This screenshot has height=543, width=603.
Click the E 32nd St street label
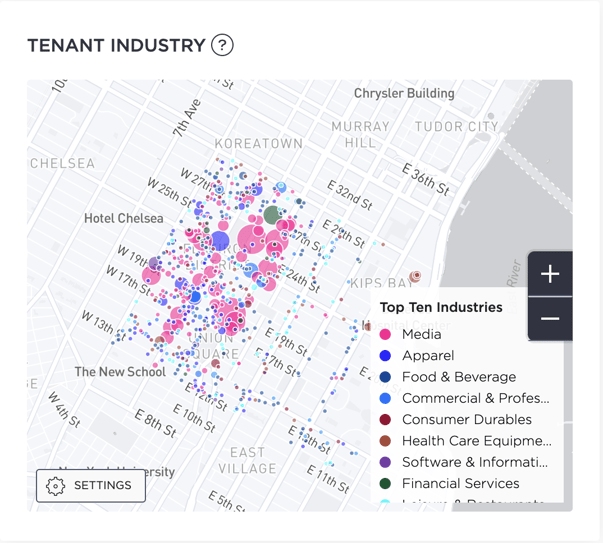[350, 196]
